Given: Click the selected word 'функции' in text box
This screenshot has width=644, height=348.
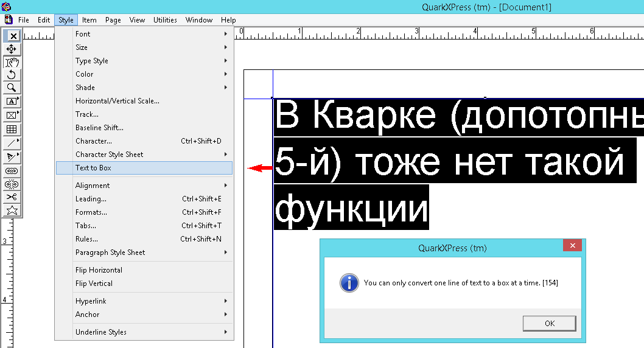Looking at the screenshot, I should [351, 207].
